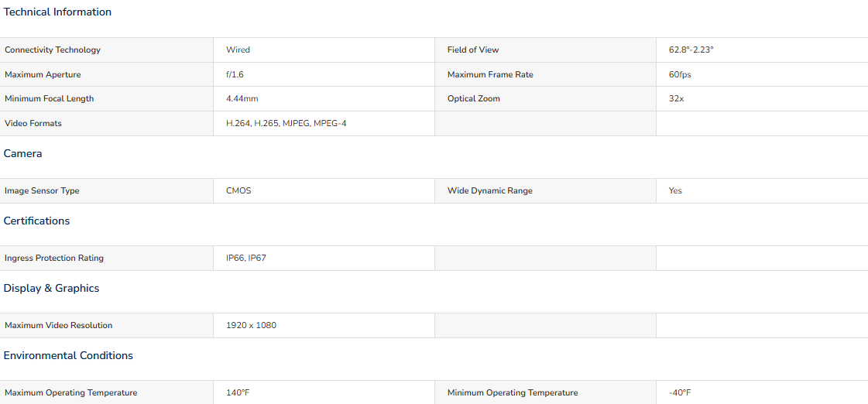The image size is (868, 404).
Task: Click the Display & Graphics heading
Action: (51, 289)
